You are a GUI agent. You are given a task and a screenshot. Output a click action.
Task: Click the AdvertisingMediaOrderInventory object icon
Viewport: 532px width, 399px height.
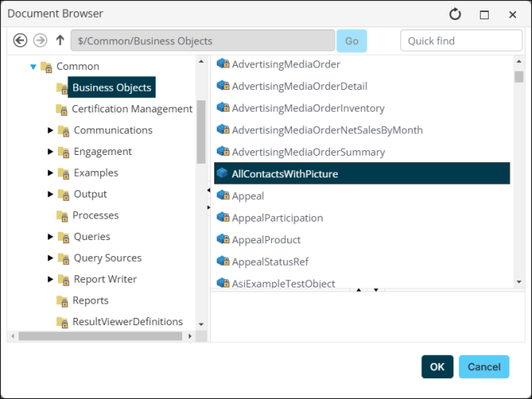223,108
